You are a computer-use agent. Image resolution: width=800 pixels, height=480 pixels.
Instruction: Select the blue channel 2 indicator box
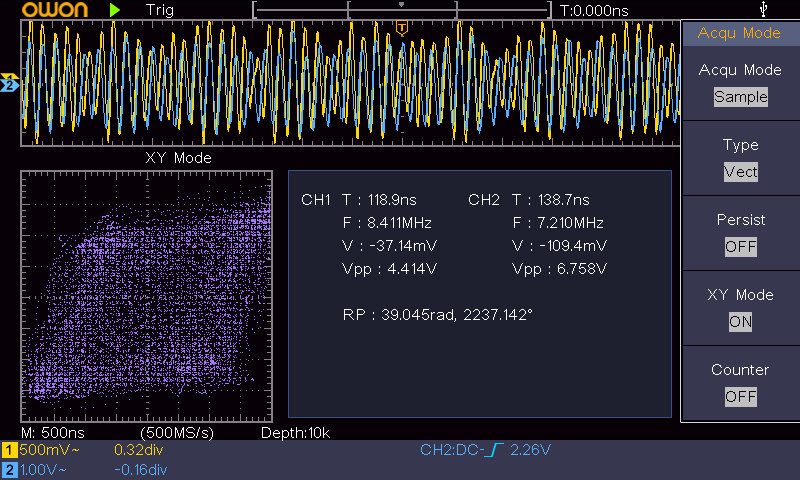point(9,469)
